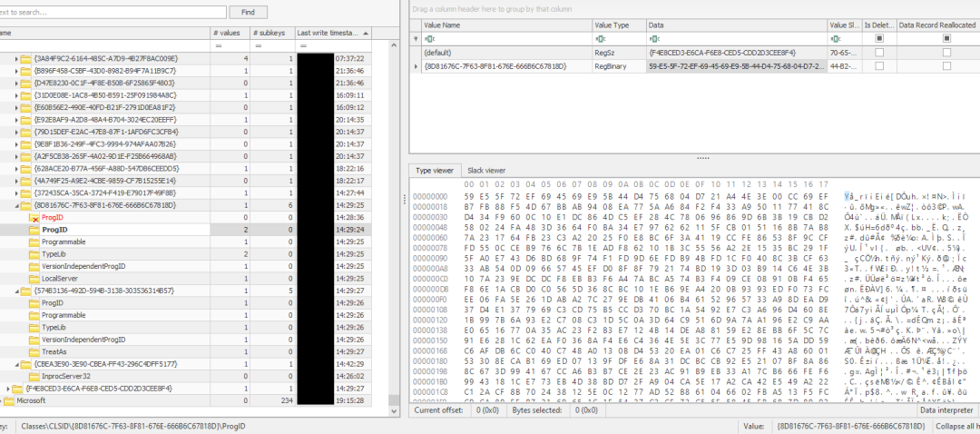Click folder icon of {3A84F9C2-6164-485C-A7D9-4B27F8AC009E}
Screen dimensions: 980x434
pyautogui.click(x=25, y=58)
